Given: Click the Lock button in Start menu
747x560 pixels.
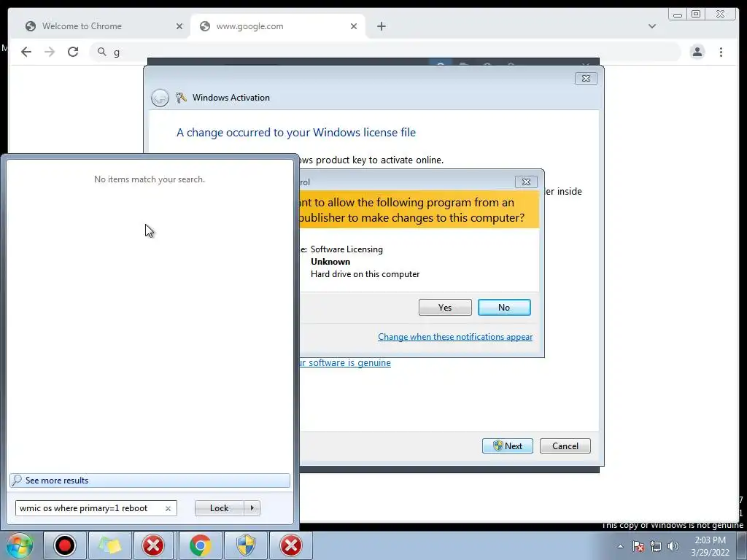Looking at the screenshot, I should click(220, 508).
